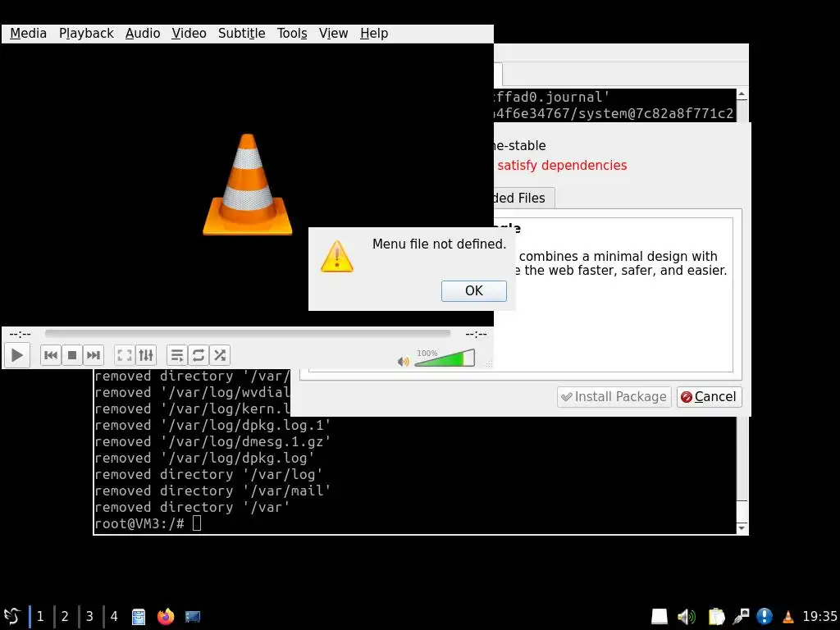Viewport: 840px width, 630px height.
Task: Click the elapsed time label in VLC
Action: (20, 335)
